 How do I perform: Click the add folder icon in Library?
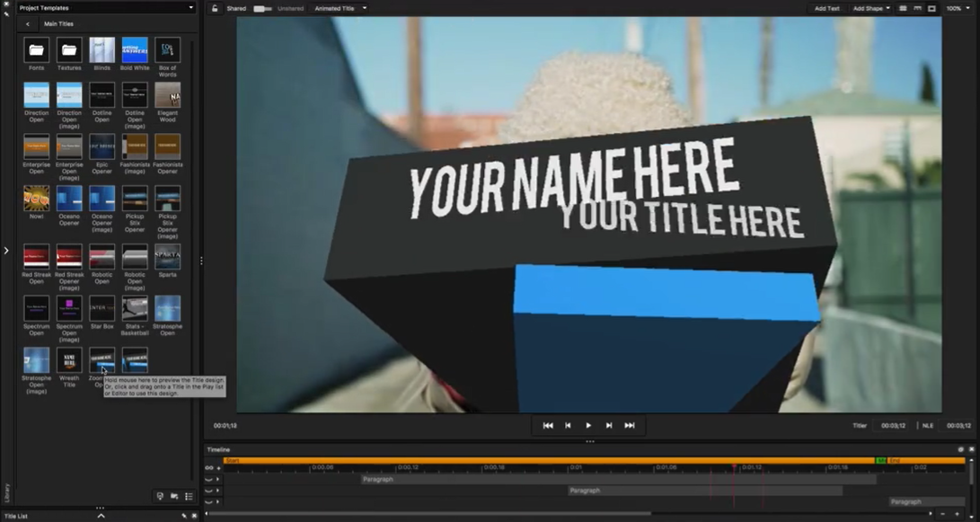(174, 496)
